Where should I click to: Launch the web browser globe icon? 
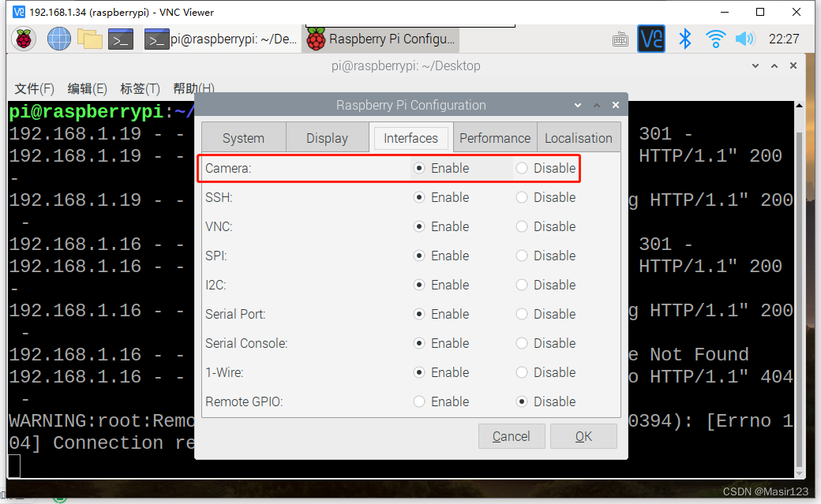[58, 39]
